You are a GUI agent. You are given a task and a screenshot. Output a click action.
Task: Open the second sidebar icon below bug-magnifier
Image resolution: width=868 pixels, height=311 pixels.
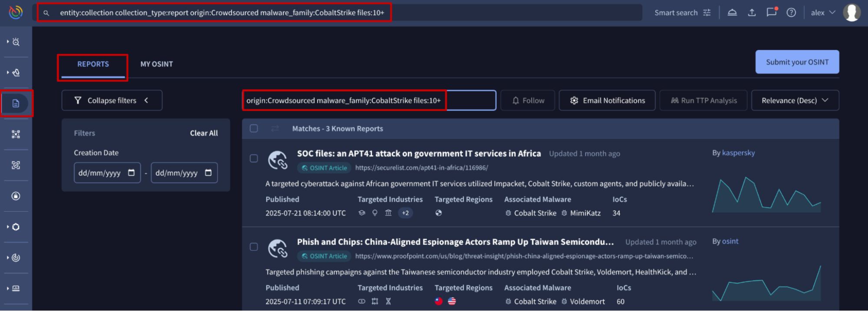[x=16, y=72]
